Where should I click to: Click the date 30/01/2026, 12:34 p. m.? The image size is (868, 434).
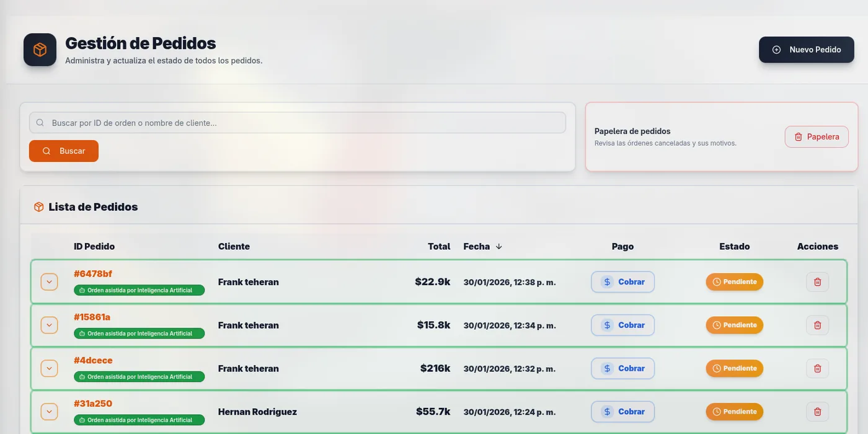(x=510, y=325)
